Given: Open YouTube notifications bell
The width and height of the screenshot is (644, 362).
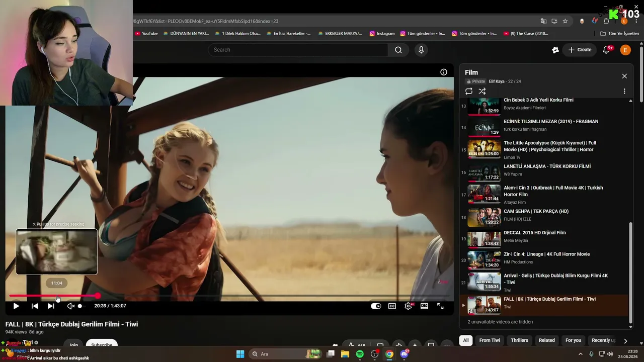Looking at the screenshot, I should pyautogui.click(x=607, y=50).
